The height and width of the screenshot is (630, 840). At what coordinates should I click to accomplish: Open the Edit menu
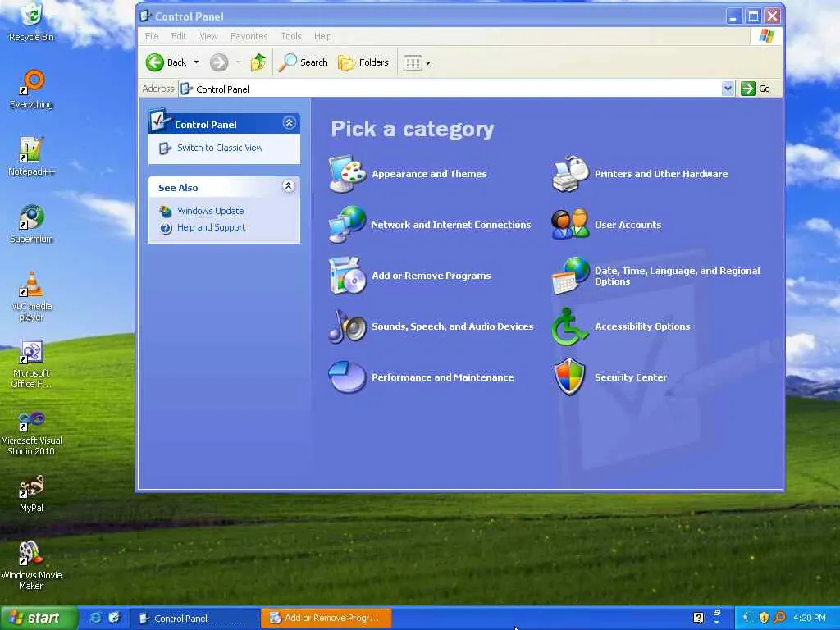pyautogui.click(x=178, y=36)
